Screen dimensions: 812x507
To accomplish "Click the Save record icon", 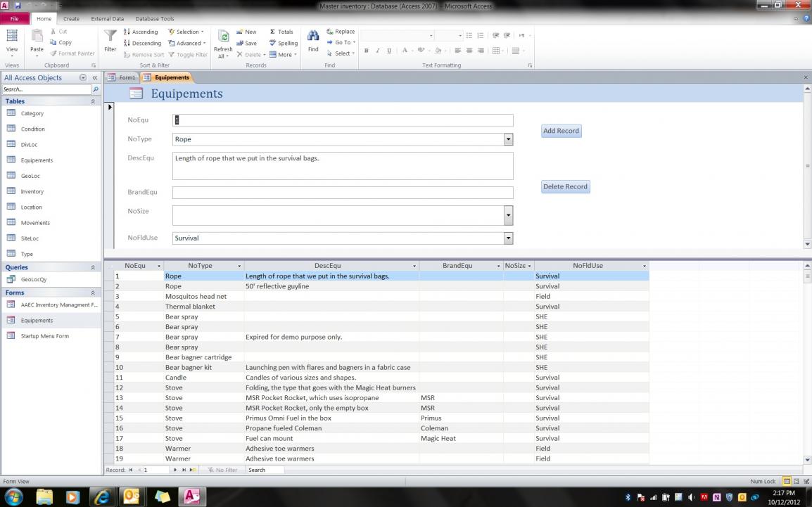I will (241, 43).
